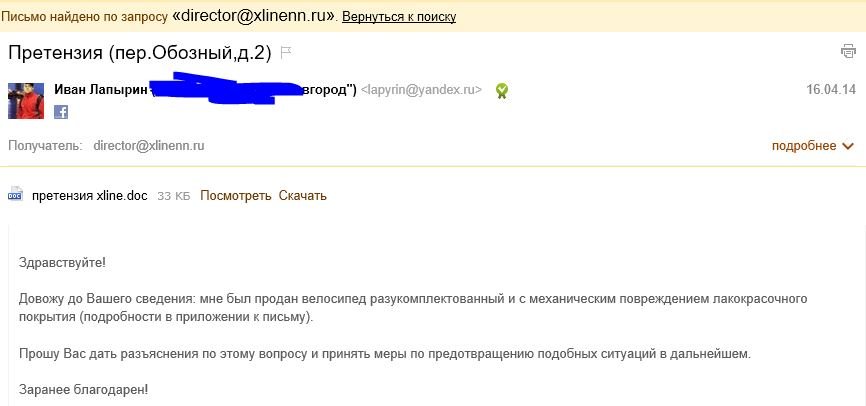Click the DOC attachment file icon

(x=15, y=194)
